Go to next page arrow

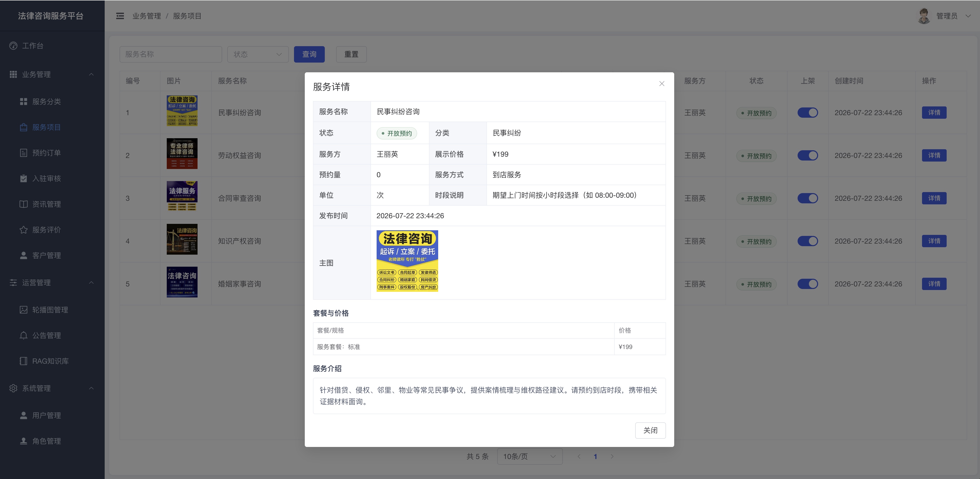(612, 457)
